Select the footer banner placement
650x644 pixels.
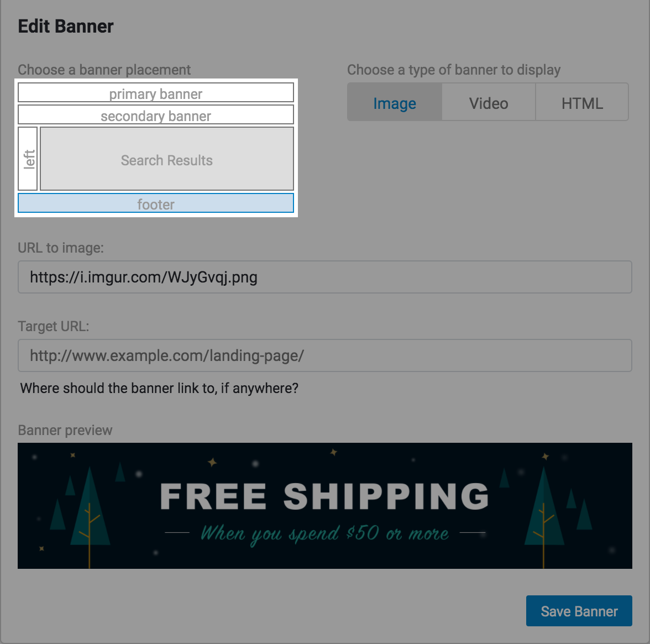[156, 203]
